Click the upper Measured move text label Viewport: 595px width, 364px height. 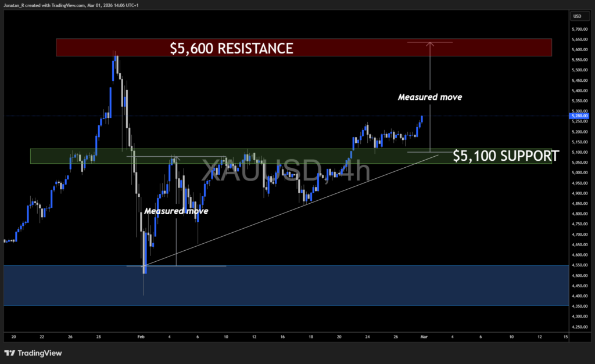tap(429, 97)
